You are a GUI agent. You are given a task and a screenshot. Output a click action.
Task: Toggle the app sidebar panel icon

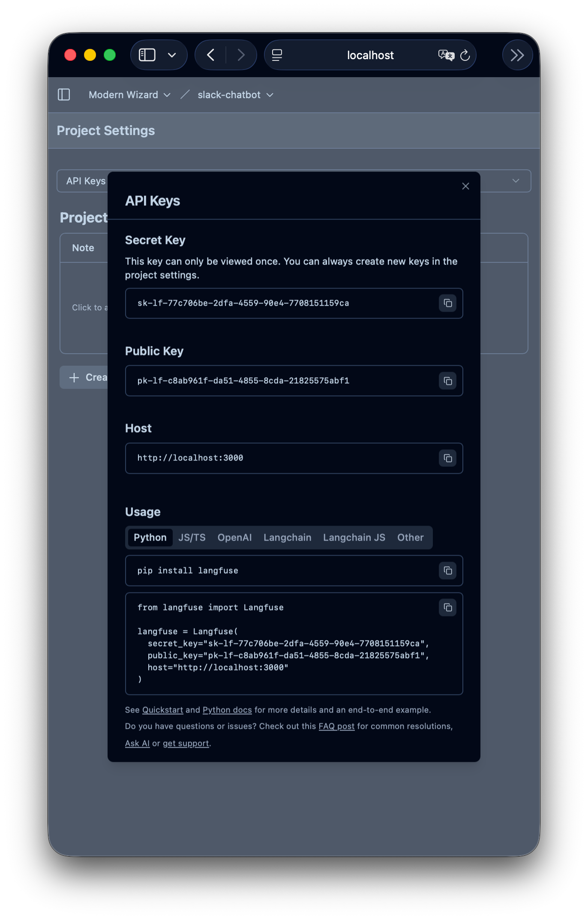pos(64,95)
